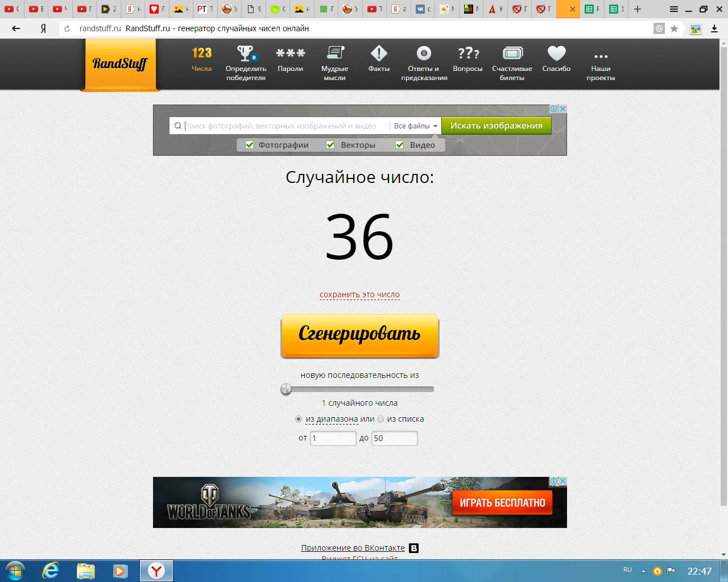Expand the 'Все файлы' dropdown
Viewport: 728px width, 582px height.
416,126
